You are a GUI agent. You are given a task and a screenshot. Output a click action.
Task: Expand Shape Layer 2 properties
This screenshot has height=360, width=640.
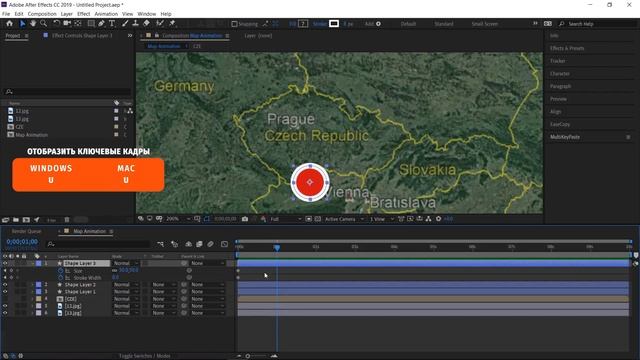pyautogui.click(x=32, y=284)
